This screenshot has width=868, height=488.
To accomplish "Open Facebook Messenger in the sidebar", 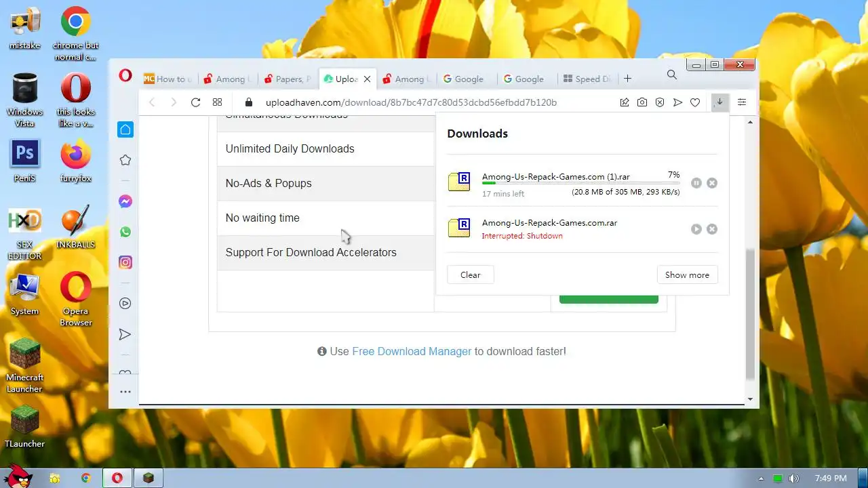I will [x=125, y=201].
